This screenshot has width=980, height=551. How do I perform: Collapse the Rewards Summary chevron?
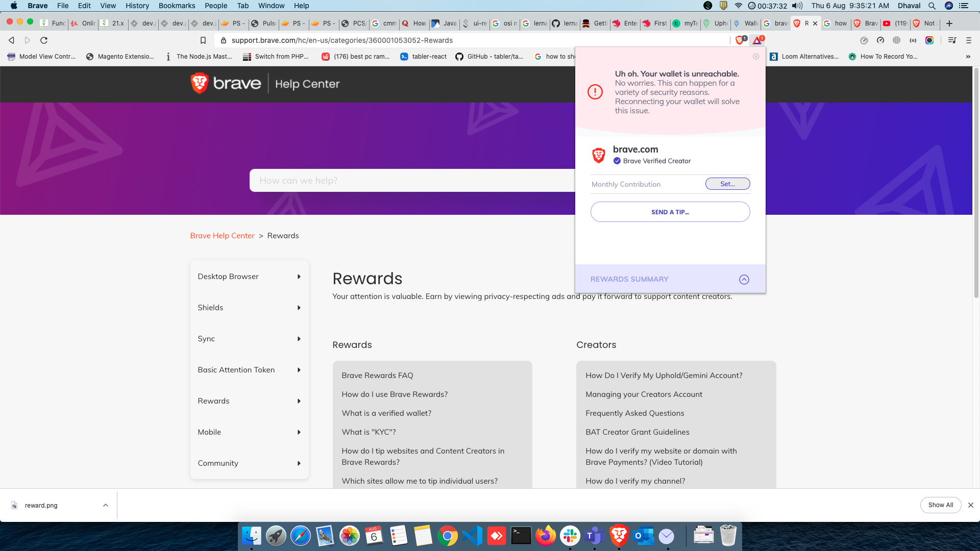[x=744, y=280]
